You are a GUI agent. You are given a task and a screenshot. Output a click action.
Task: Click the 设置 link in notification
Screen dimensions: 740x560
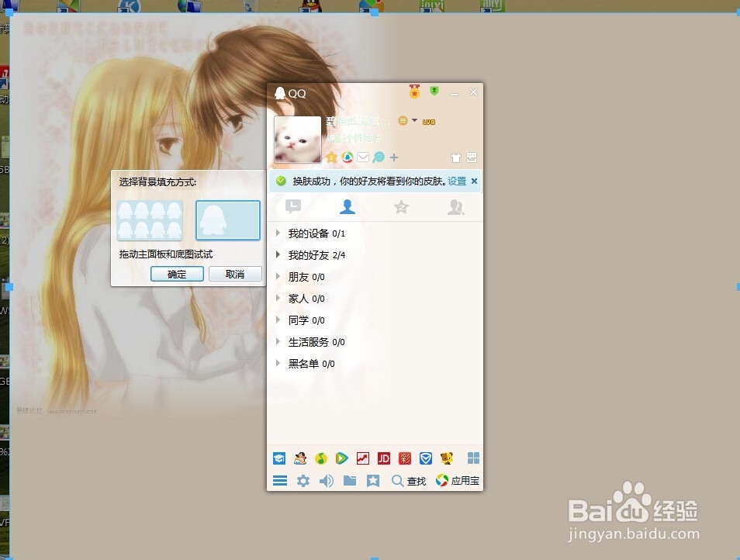tap(457, 181)
